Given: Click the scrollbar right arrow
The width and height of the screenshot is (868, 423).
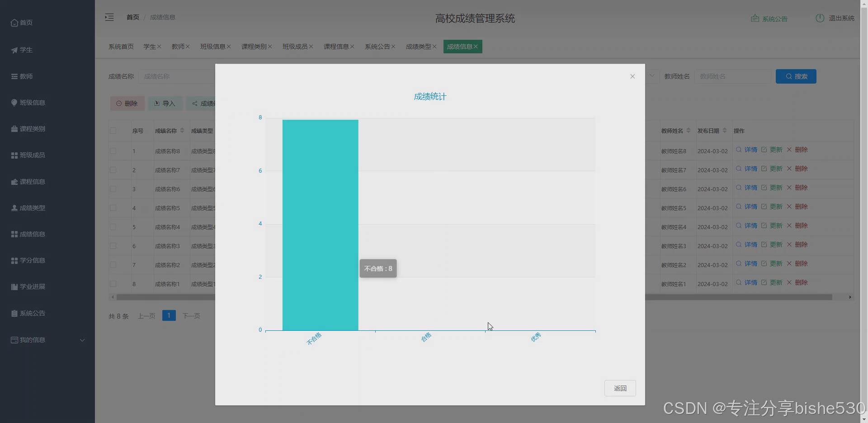Looking at the screenshot, I should coord(850,297).
